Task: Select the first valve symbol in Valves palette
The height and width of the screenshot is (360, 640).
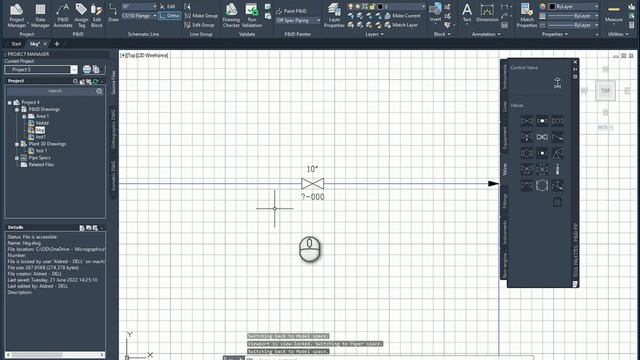Action: pyautogui.click(x=527, y=121)
